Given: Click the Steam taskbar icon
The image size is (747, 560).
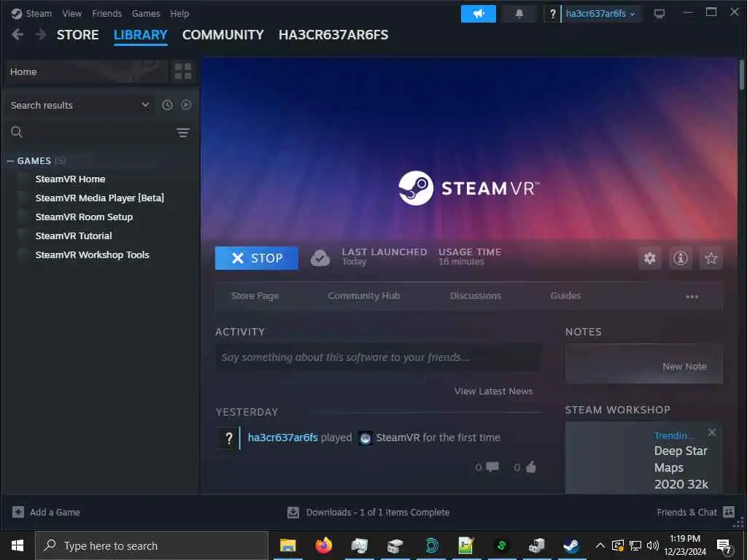Looking at the screenshot, I should click(x=570, y=545).
